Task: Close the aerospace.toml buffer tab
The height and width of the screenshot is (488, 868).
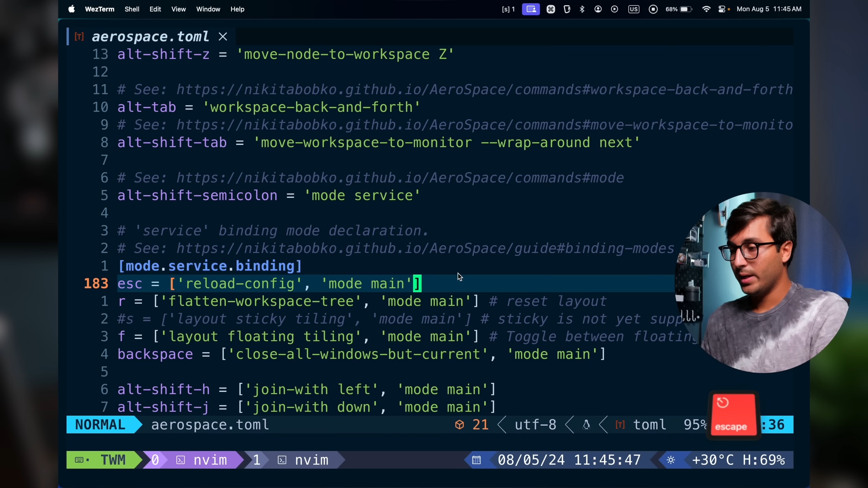Action: (x=223, y=37)
